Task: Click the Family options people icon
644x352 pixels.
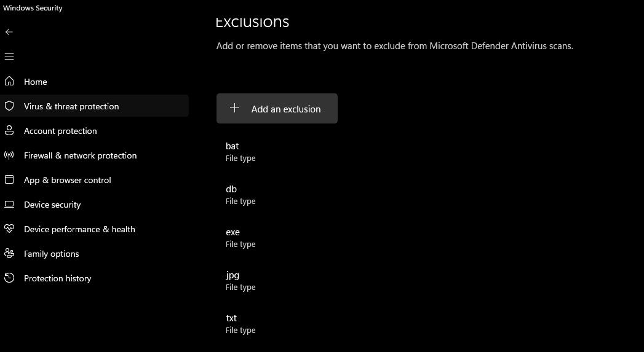Action: pyautogui.click(x=9, y=253)
